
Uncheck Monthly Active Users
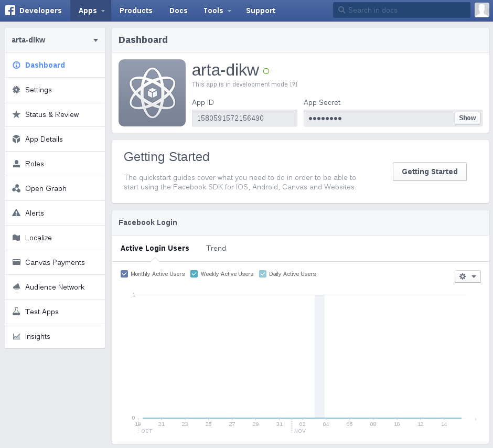[124, 273]
